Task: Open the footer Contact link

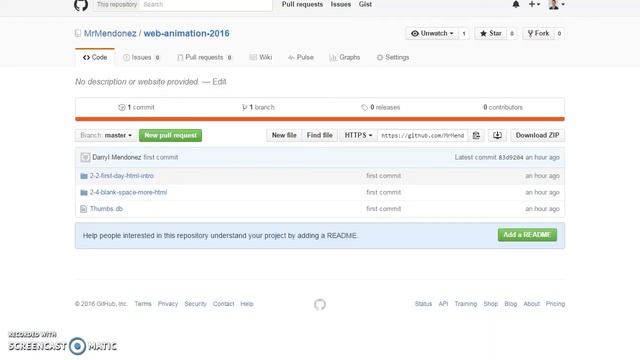Action: (223, 304)
